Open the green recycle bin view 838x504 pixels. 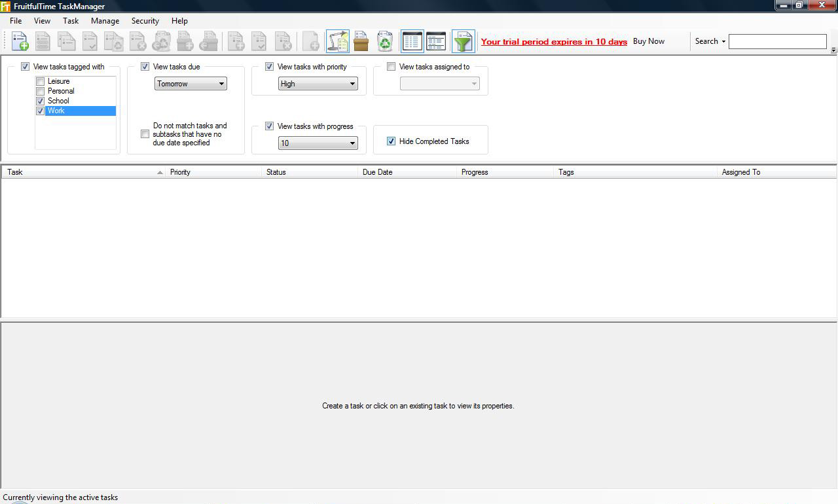click(x=385, y=41)
